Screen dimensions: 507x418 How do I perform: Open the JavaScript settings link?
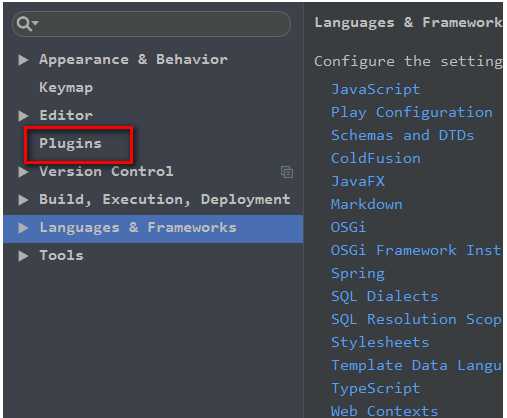pos(375,89)
